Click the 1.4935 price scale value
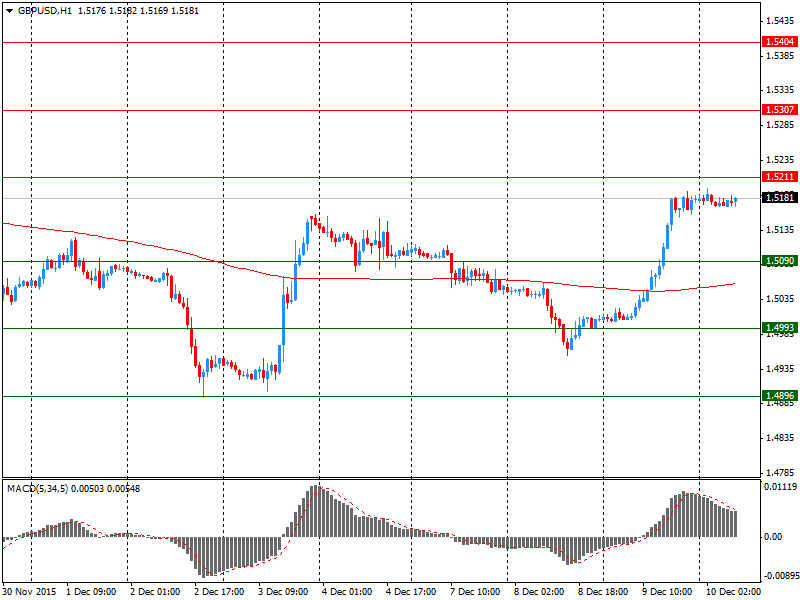800x600 pixels. coord(780,368)
